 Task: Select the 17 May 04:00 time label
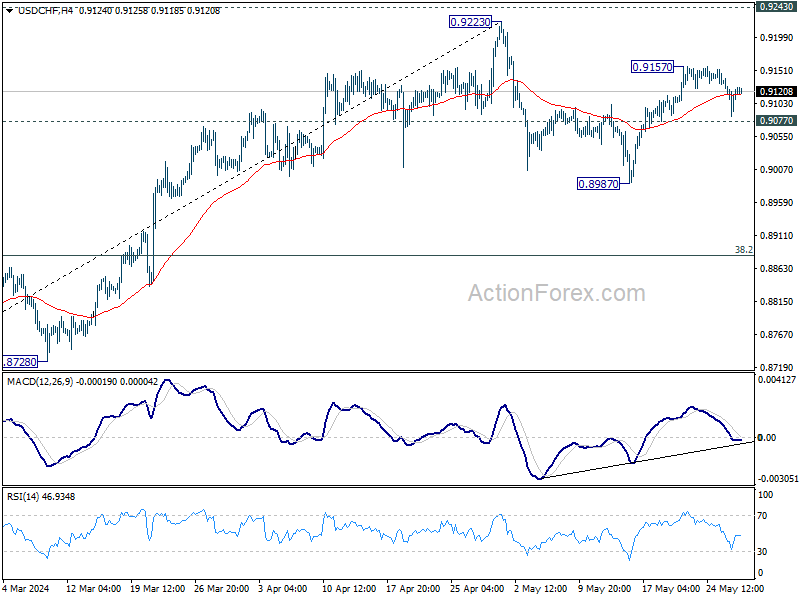point(669,589)
